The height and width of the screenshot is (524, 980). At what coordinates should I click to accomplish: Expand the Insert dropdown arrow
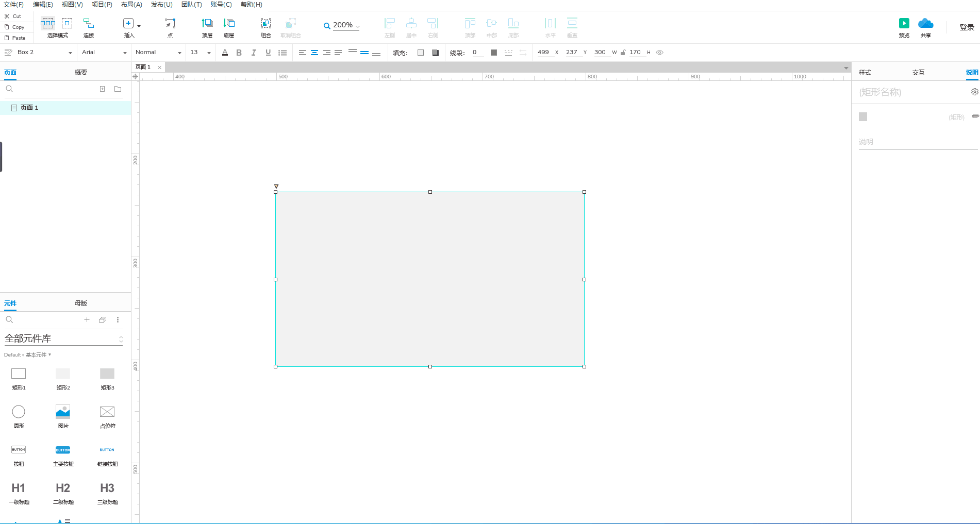pos(139,25)
